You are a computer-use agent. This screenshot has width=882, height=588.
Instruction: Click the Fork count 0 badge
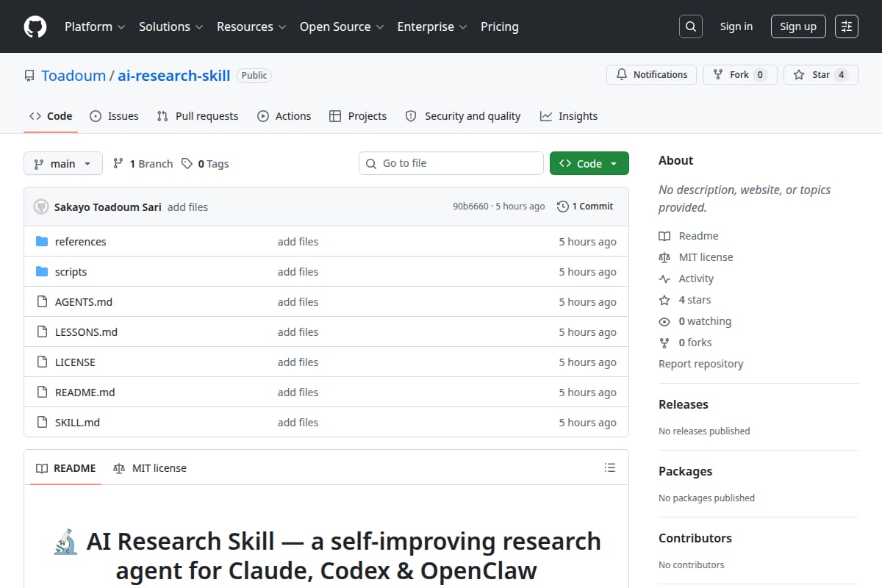coord(760,75)
